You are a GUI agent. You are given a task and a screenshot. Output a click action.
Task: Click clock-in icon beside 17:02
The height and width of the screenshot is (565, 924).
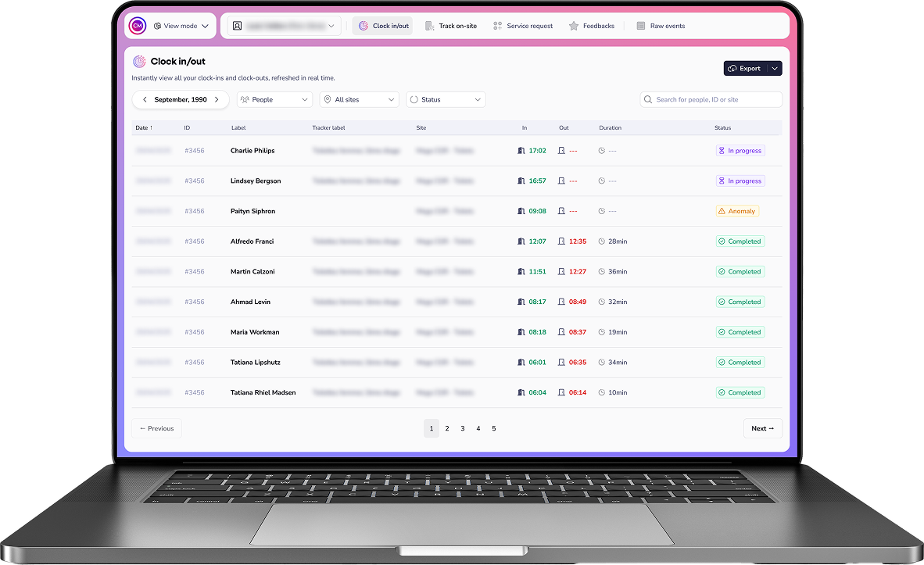[x=521, y=151]
